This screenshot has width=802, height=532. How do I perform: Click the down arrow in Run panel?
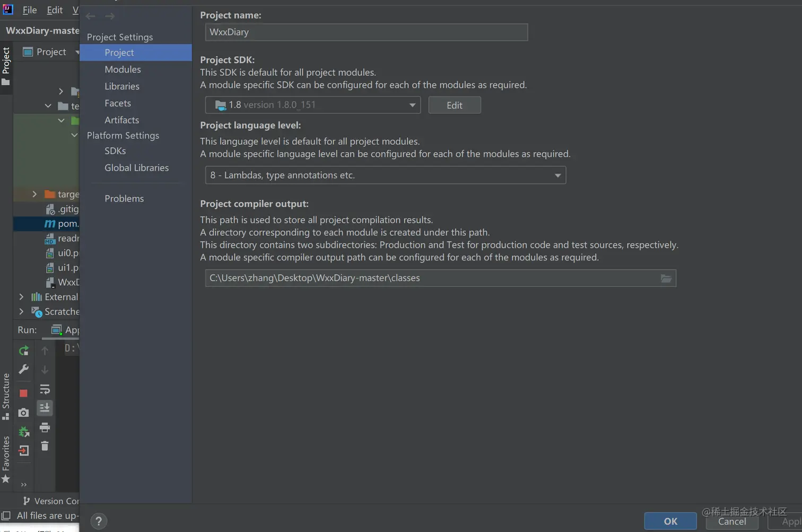[x=45, y=370]
